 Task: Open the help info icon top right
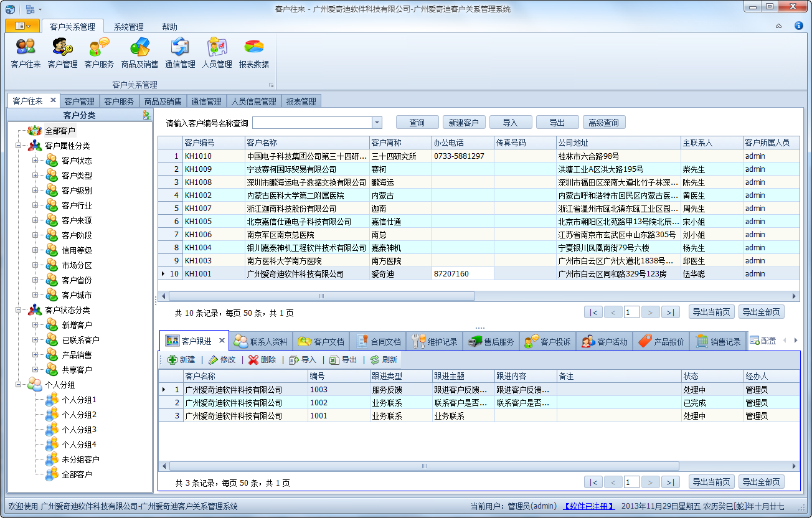tap(798, 26)
